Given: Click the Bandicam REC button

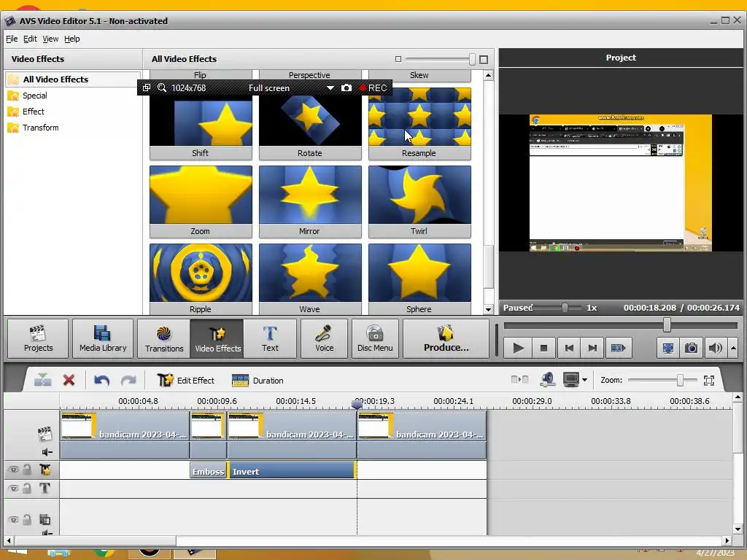Looking at the screenshot, I should pos(373,88).
